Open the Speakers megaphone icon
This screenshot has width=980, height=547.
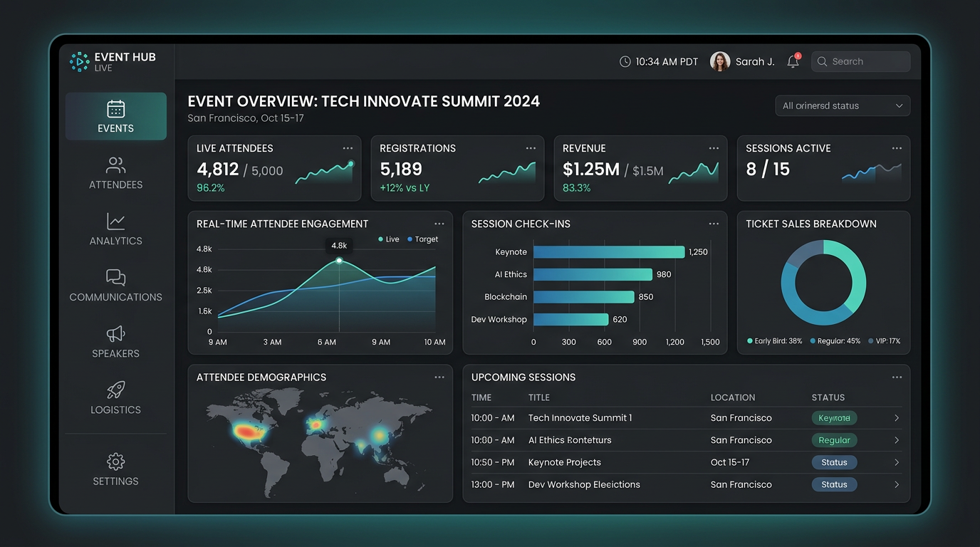click(115, 333)
